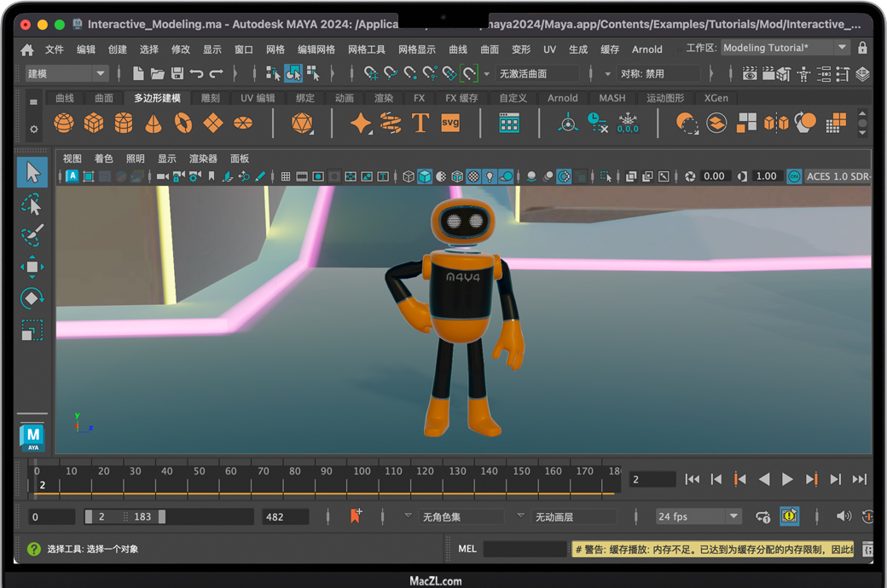Switch to the 雕刻 shelf tab
This screenshot has width=887, height=588.
(210, 98)
